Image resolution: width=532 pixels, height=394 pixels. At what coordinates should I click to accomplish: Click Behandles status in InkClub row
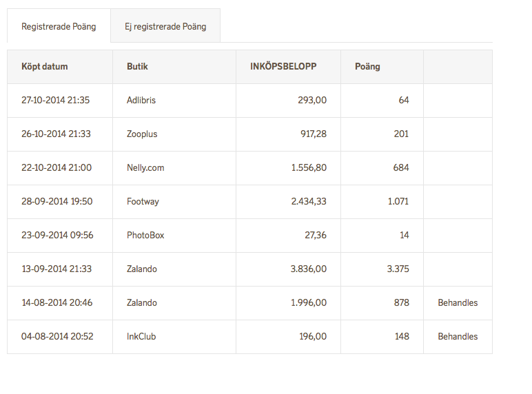point(458,337)
